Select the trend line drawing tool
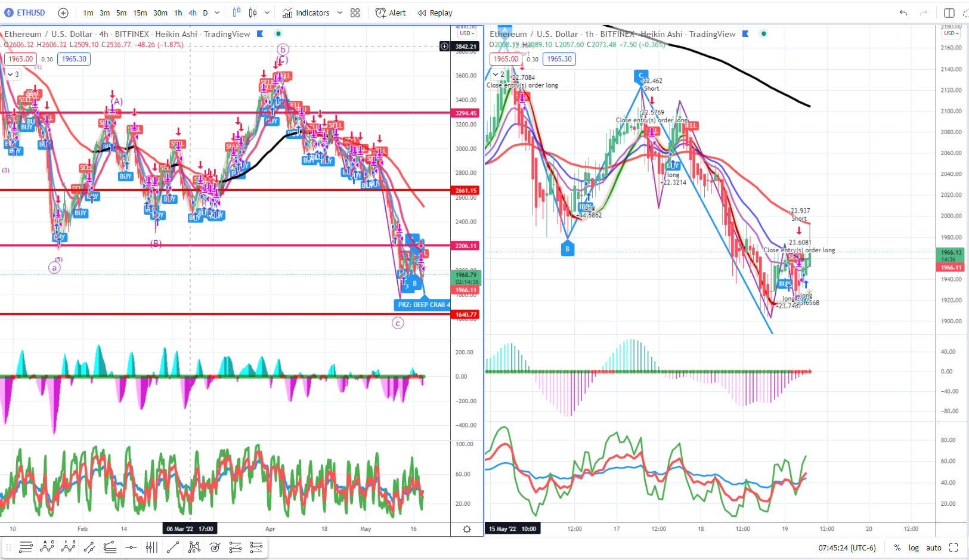The width and height of the screenshot is (969, 560). pos(173,547)
